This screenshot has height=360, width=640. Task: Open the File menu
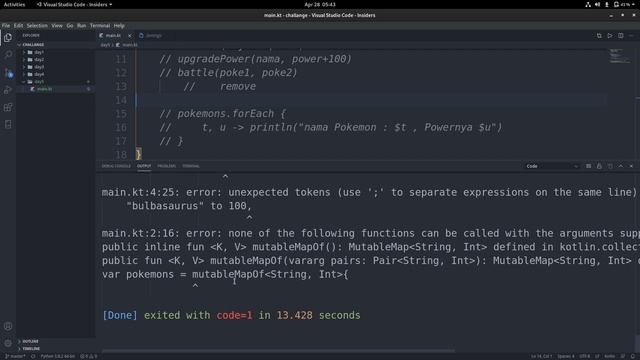pos(6,25)
